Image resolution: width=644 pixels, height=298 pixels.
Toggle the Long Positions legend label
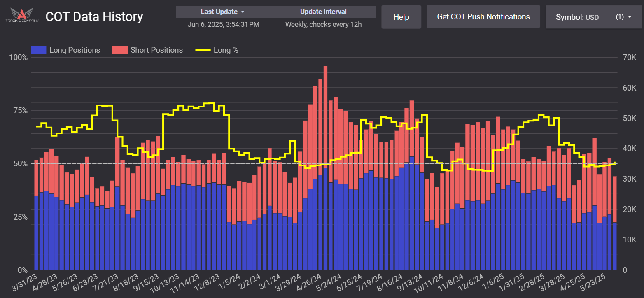[74, 50]
